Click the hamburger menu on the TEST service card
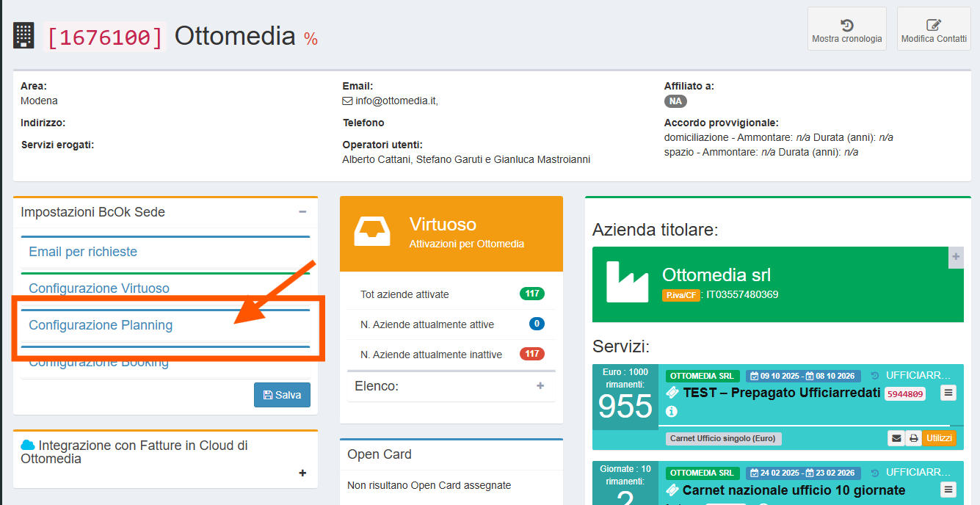This screenshot has width=980, height=505. tap(948, 393)
